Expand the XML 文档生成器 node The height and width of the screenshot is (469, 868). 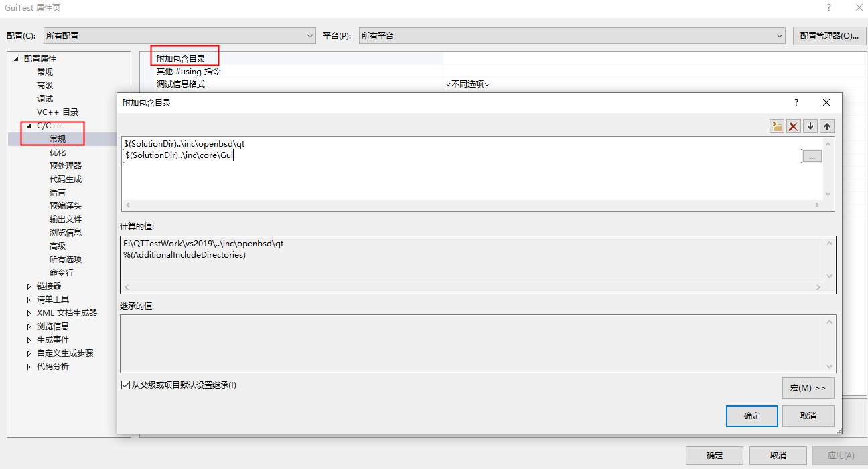[29, 313]
